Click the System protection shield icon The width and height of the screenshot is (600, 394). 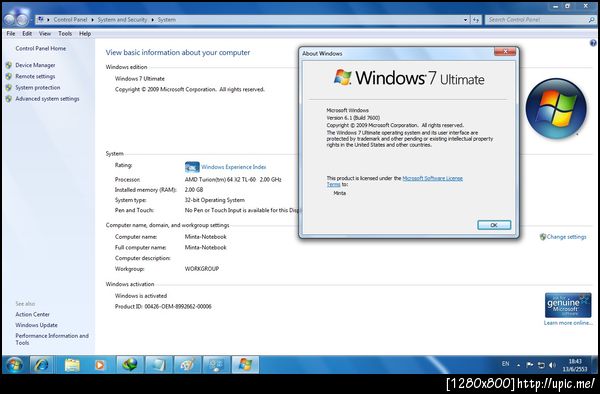click(9, 87)
